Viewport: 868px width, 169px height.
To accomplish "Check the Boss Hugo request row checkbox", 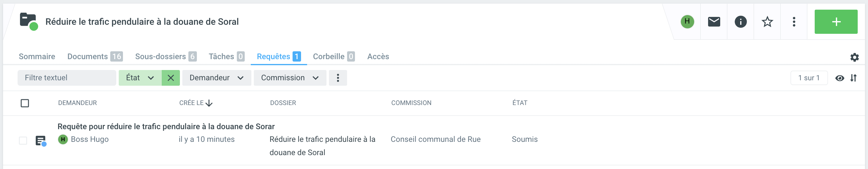I will click(23, 140).
